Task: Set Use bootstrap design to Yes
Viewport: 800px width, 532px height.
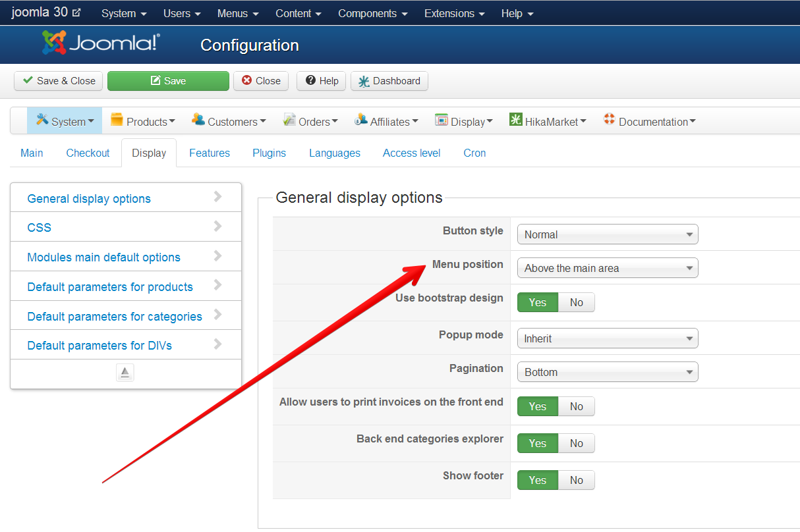Action: 538,302
